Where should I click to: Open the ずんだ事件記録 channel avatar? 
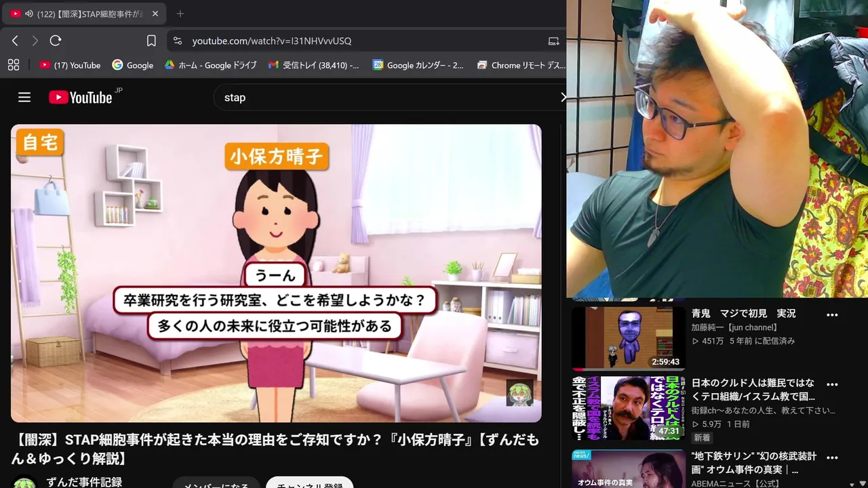(24, 483)
